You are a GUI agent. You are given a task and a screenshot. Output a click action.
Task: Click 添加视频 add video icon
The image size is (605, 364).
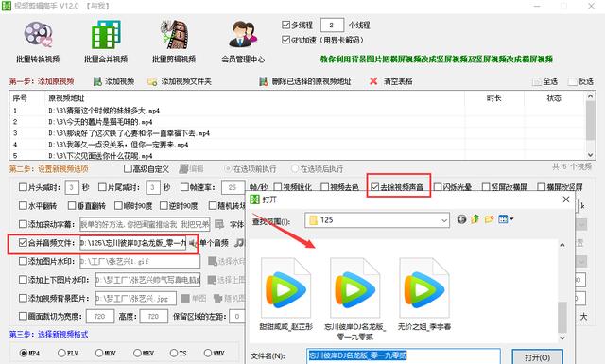[x=97, y=81]
